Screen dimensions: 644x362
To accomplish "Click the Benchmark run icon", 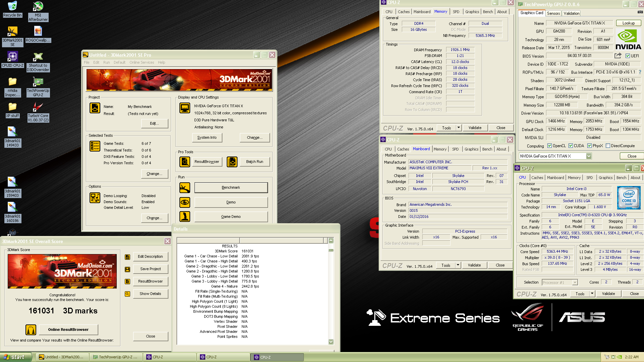I will point(185,188).
